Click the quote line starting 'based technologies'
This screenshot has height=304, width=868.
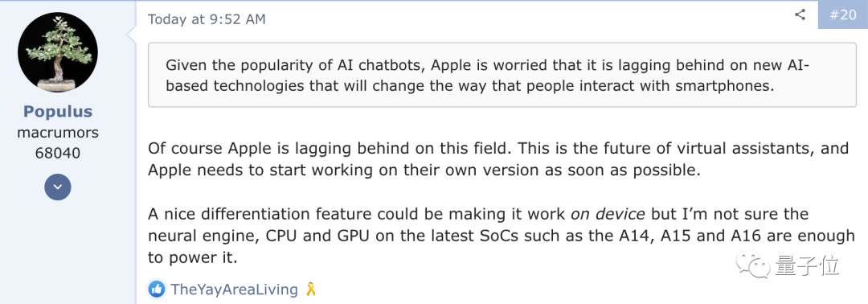pos(469,86)
